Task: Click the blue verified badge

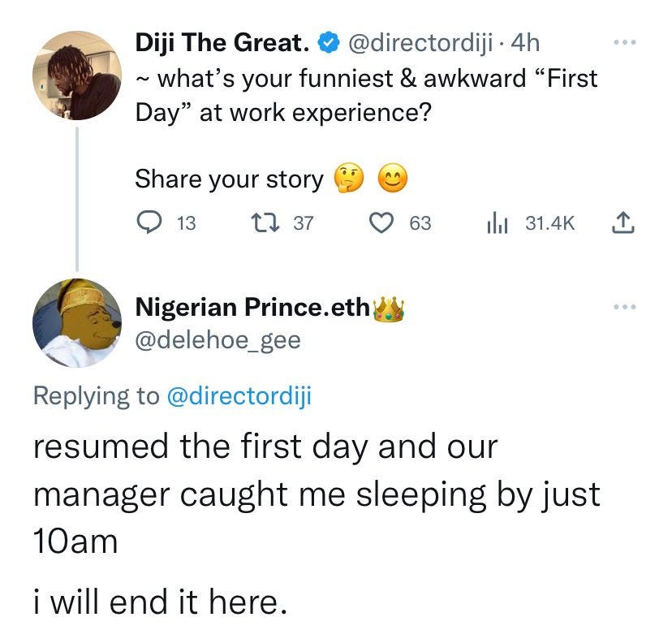Action: pyautogui.click(x=327, y=42)
